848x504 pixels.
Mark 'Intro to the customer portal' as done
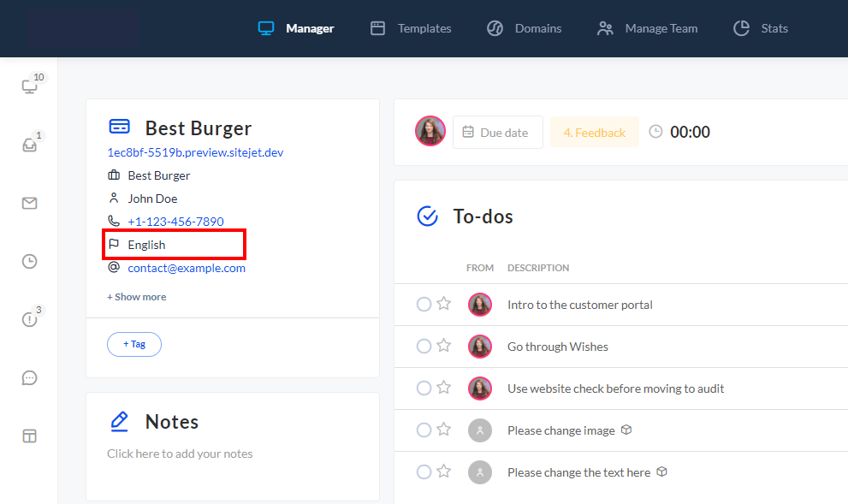pos(424,304)
